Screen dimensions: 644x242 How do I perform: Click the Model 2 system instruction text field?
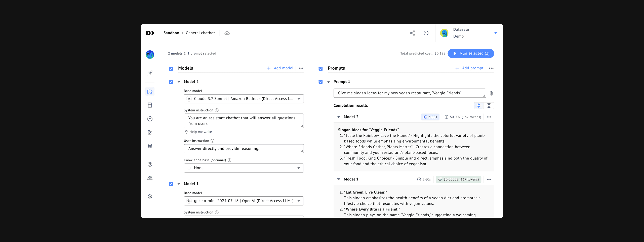click(244, 121)
